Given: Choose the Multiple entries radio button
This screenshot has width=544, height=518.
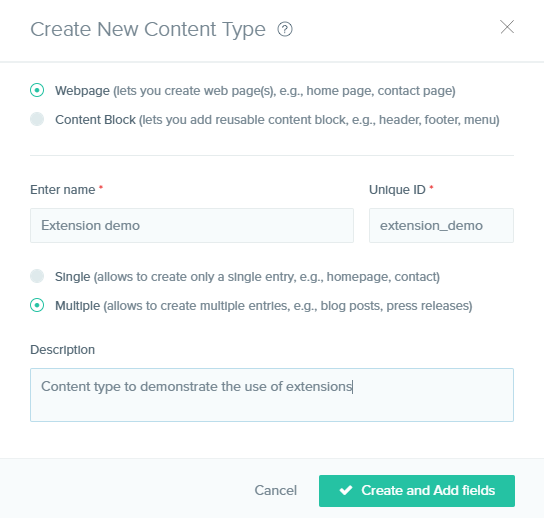Looking at the screenshot, I should click(x=37, y=305).
